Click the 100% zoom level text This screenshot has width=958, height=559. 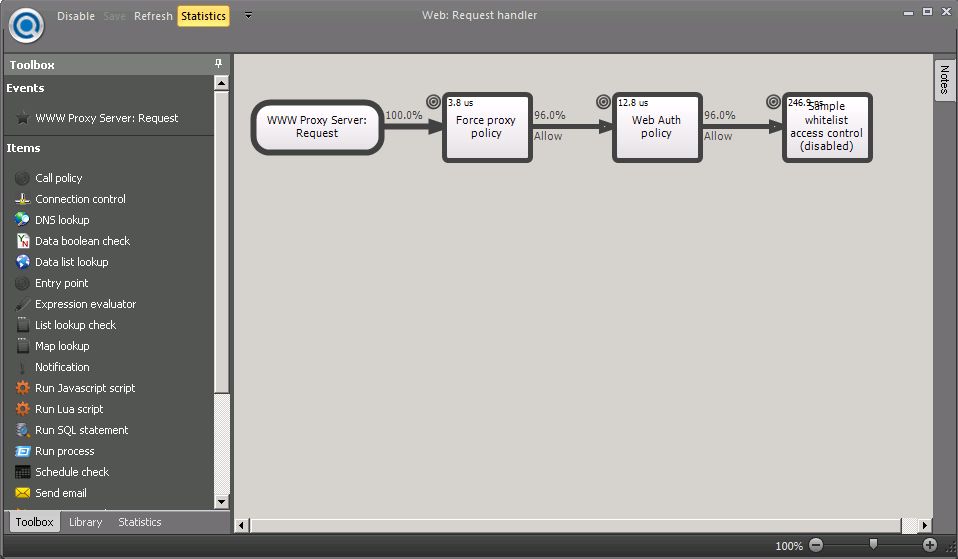789,546
